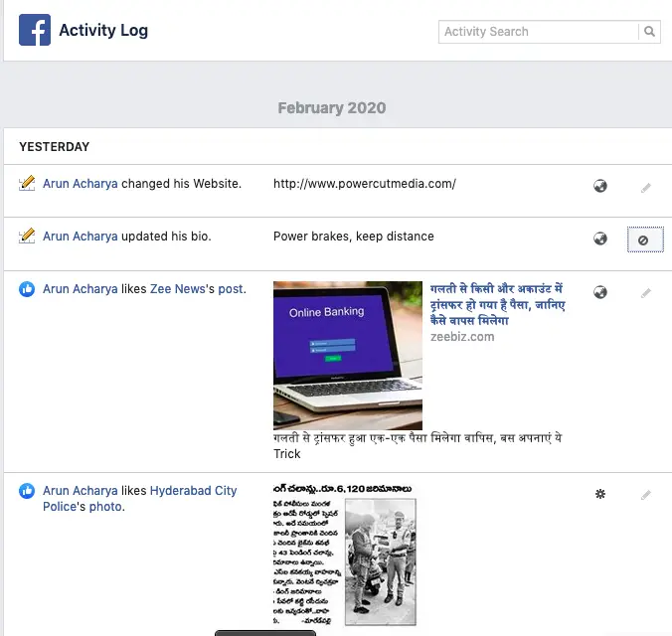Open Arun Acharya link in updated bio row
672x636 pixels.
point(81,237)
